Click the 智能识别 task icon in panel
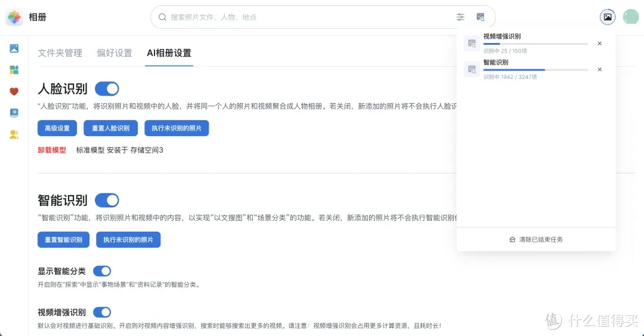Screen dimensions: 644x336 (472, 69)
